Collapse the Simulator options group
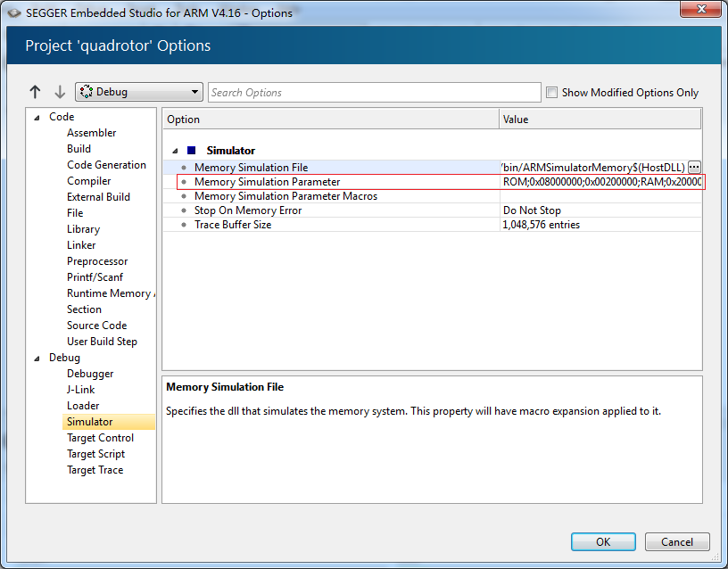This screenshot has width=728, height=569. (x=175, y=151)
